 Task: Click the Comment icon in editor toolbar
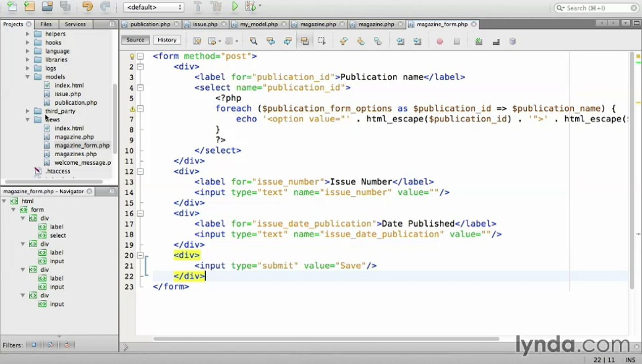(x=479, y=41)
